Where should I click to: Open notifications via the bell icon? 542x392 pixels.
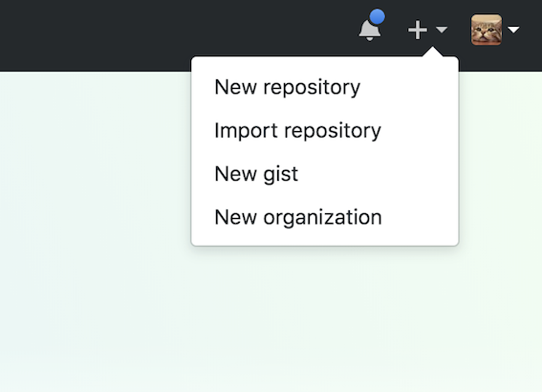pos(370,30)
